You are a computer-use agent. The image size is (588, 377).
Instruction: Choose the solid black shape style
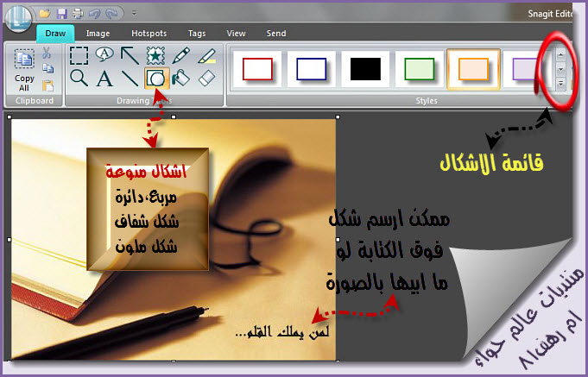[x=364, y=68]
